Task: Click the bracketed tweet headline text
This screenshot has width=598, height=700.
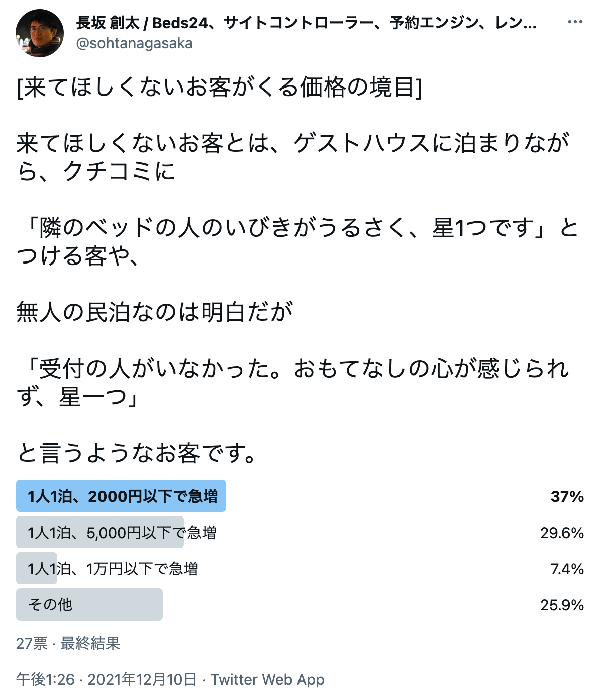Action: (219, 87)
